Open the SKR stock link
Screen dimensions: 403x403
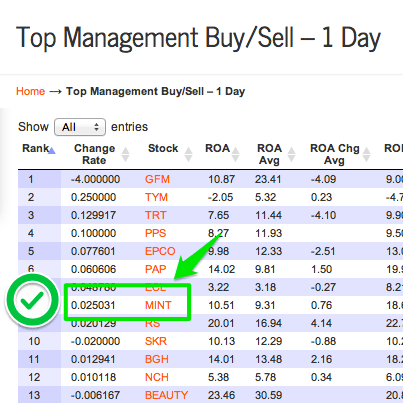(x=156, y=341)
